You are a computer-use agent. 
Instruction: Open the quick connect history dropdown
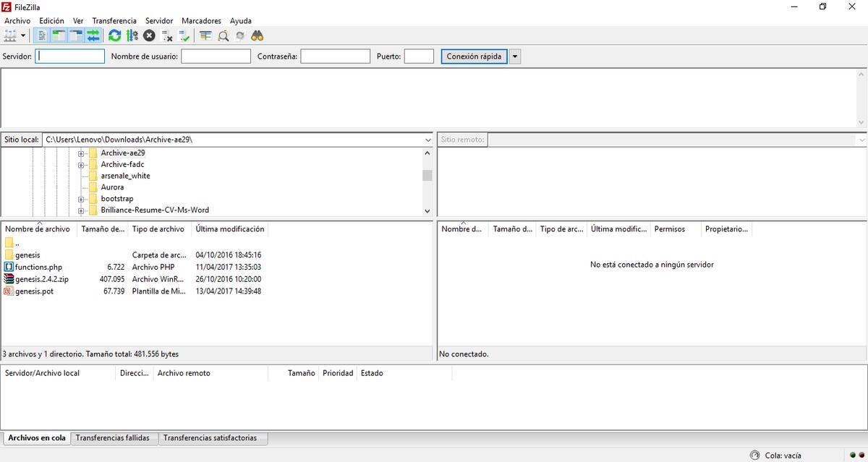514,56
